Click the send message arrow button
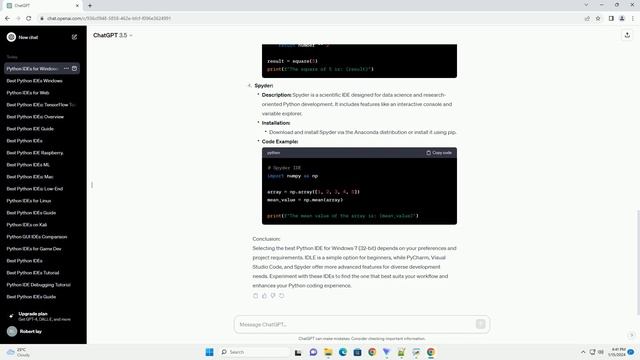This screenshot has width=640, height=360. pos(480,324)
